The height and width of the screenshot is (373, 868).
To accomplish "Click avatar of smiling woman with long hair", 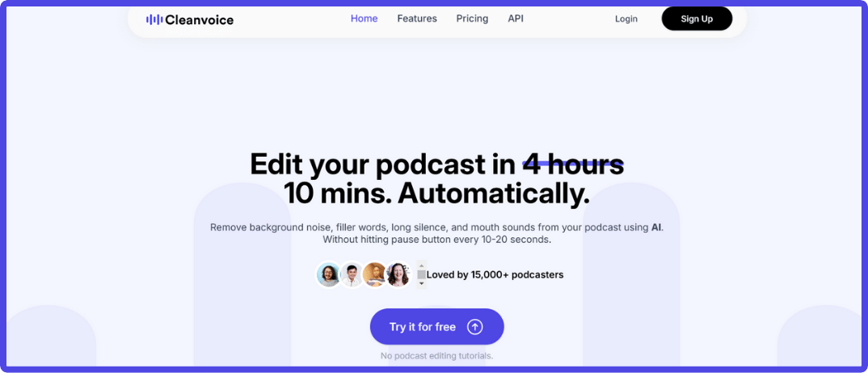I will coord(398,275).
